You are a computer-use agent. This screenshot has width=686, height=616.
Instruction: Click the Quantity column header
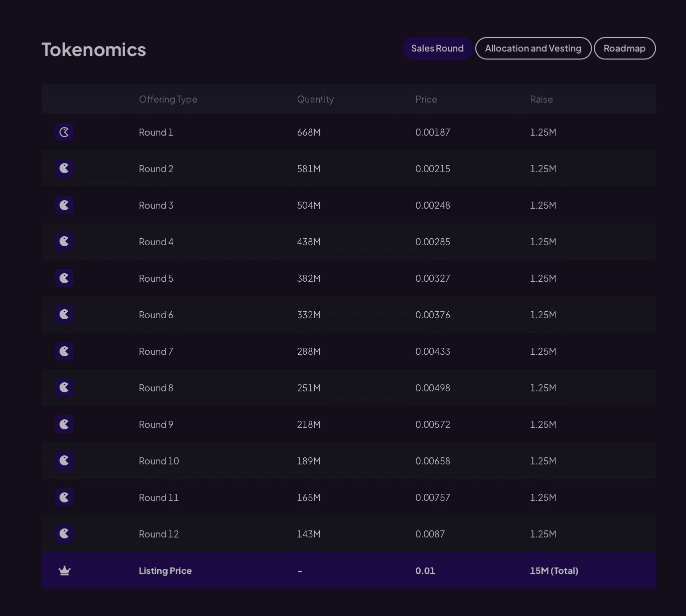315,99
